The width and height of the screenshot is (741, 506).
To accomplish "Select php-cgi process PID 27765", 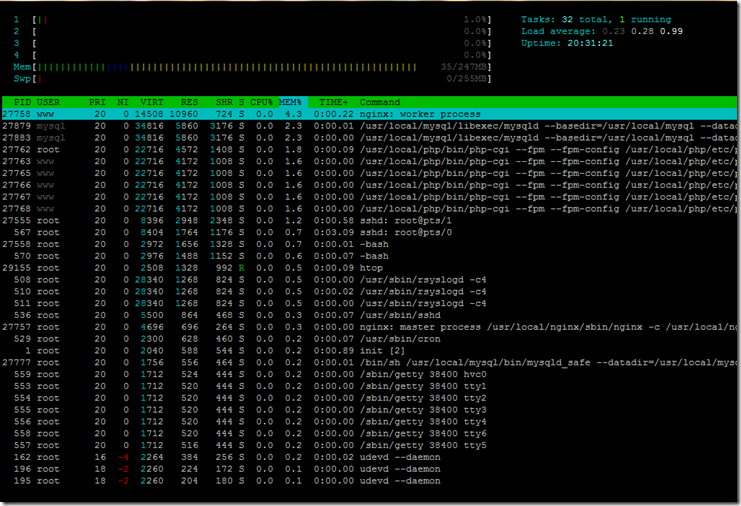I will [x=369, y=173].
